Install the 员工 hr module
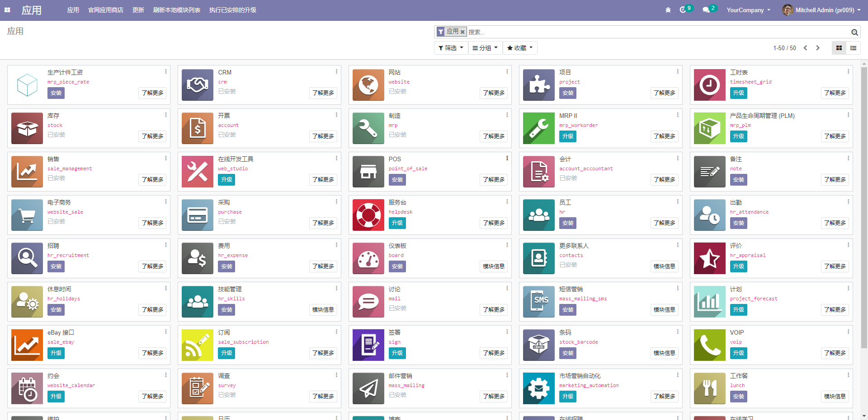Viewport: 868px width, 420px height. point(568,223)
